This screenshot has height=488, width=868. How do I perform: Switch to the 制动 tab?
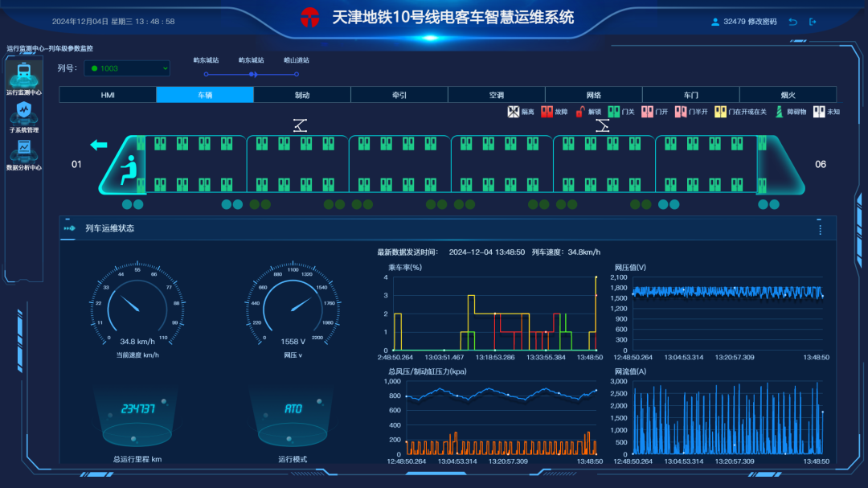[x=302, y=95]
